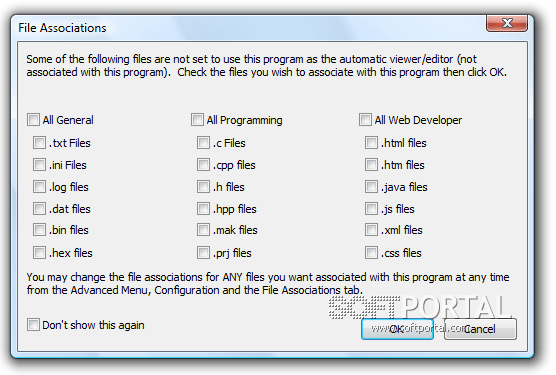This screenshot has width=556, height=375.
Task: Select the .hpp files checkbox
Action: 204,209
